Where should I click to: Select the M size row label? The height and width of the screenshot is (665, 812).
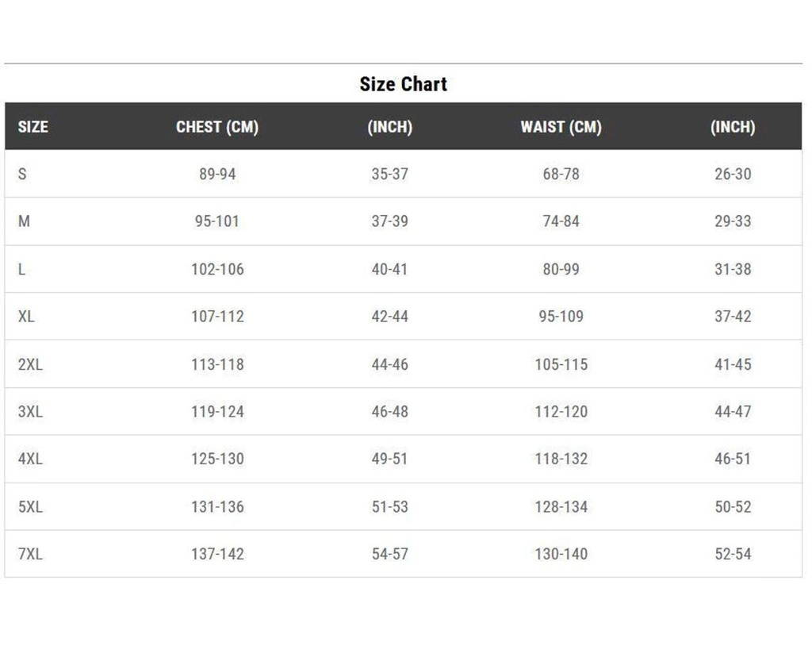click(x=24, y=221)
